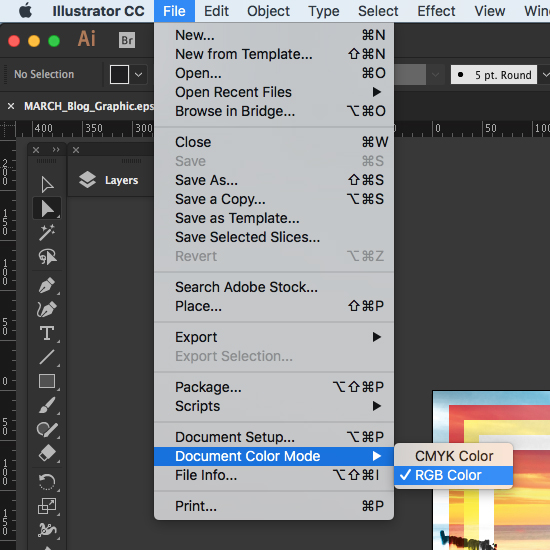
Task: Choose File Info... menu item
Action: point(274,475)
